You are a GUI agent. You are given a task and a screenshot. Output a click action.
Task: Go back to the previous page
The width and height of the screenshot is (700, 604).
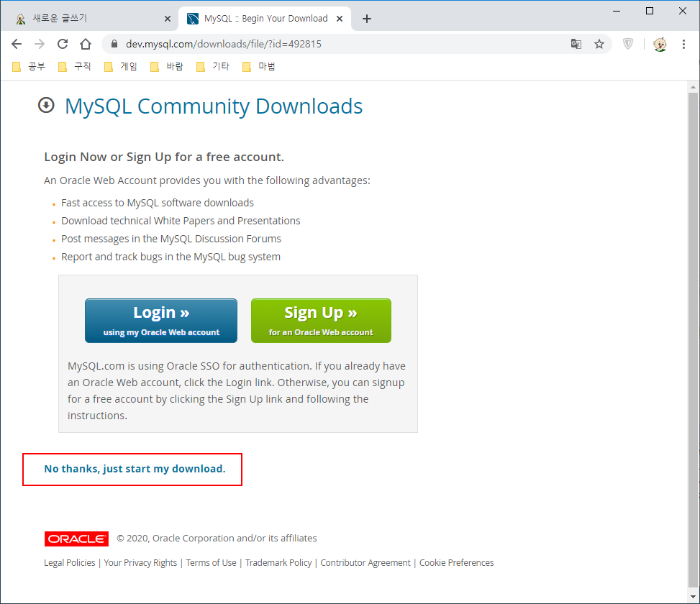coord(17,44)
